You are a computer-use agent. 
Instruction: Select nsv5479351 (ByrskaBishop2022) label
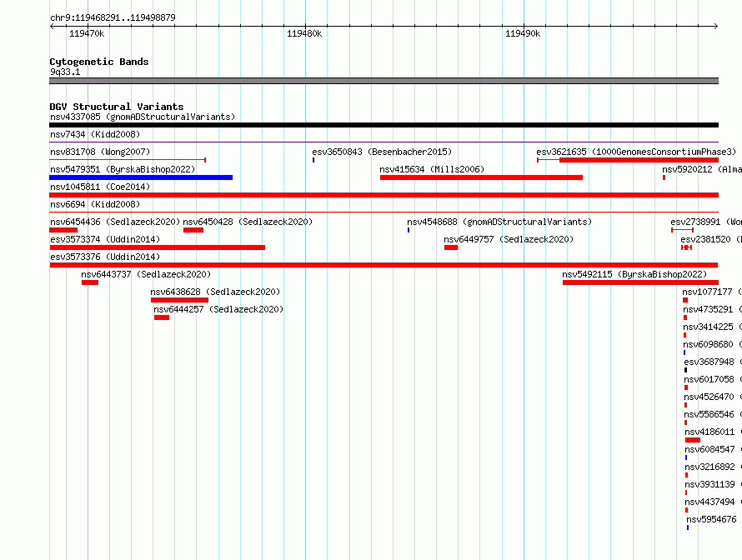tap(123, 169)
